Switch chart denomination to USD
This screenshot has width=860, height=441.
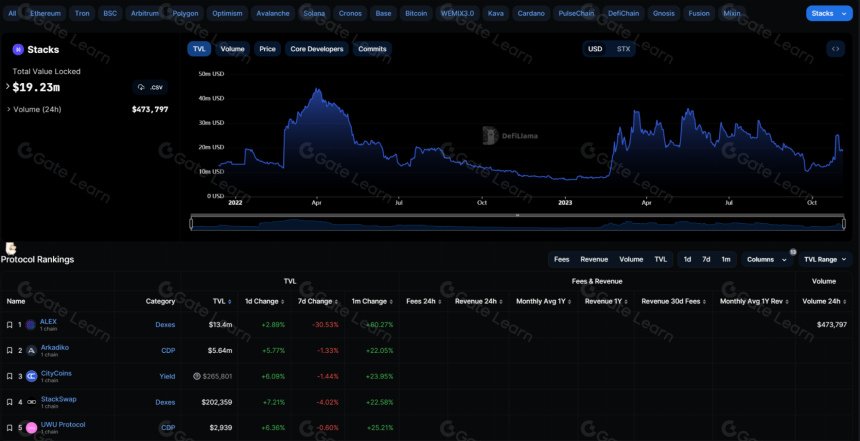coord(595,49)
